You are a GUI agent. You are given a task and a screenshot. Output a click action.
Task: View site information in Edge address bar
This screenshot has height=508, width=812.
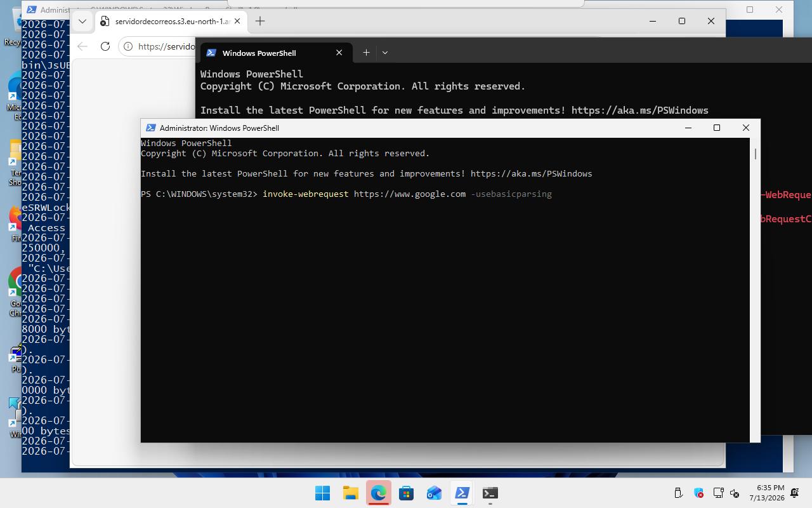128,46
